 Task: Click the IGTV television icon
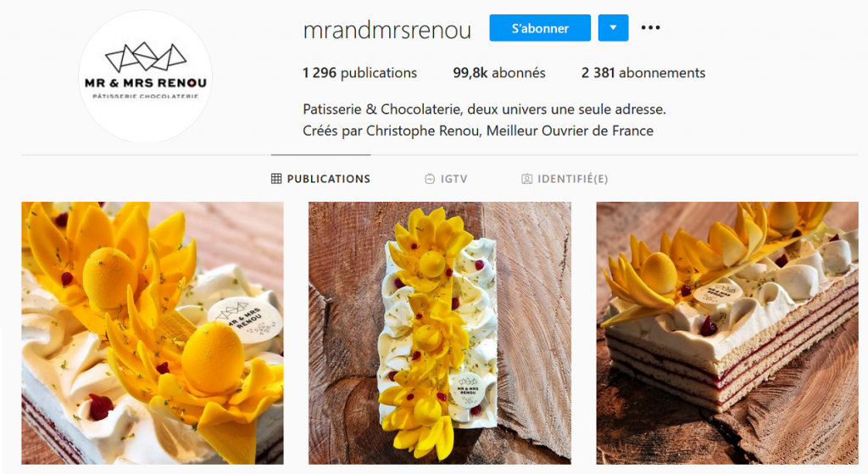tap(430, 178)
